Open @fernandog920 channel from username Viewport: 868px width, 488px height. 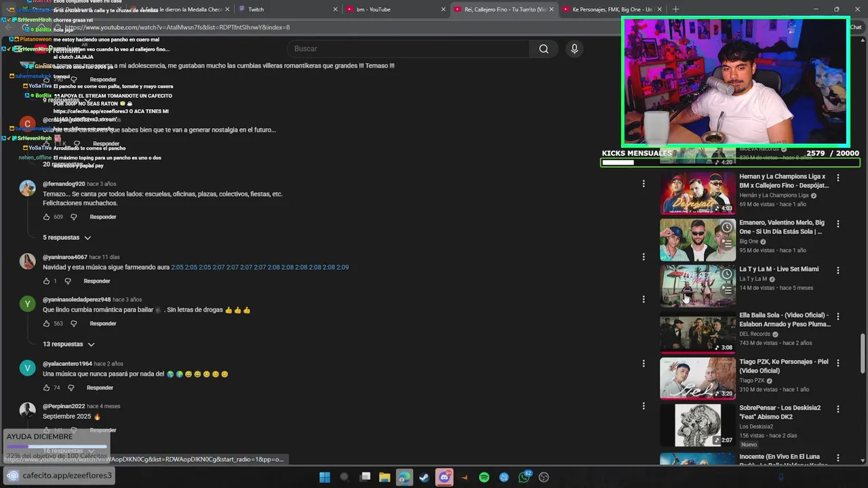point(64,184)
